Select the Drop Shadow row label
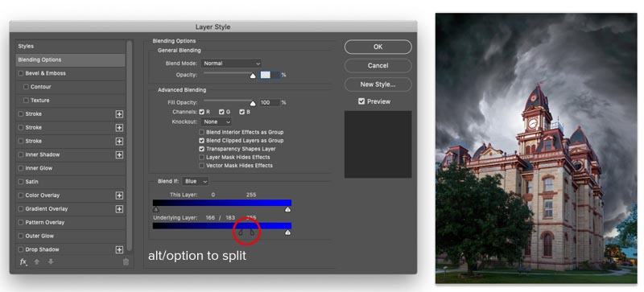Viewport: 644px width, 292px height. (42, 249)
